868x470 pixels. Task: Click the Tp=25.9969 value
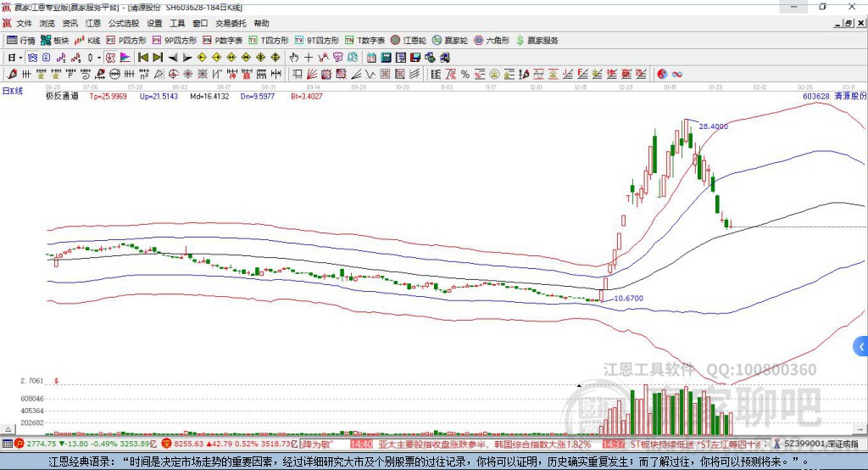point(108,97)
